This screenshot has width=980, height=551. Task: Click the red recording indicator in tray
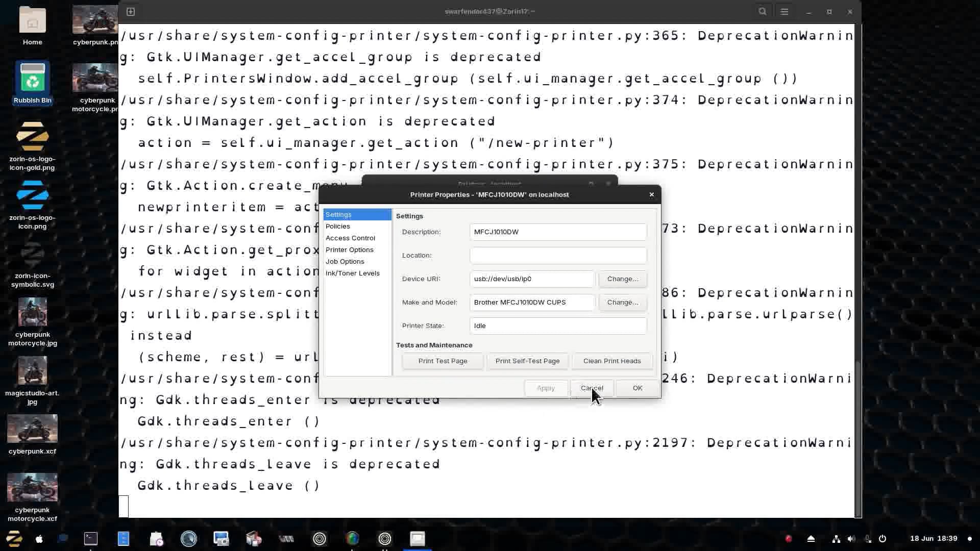pos(789,538)
